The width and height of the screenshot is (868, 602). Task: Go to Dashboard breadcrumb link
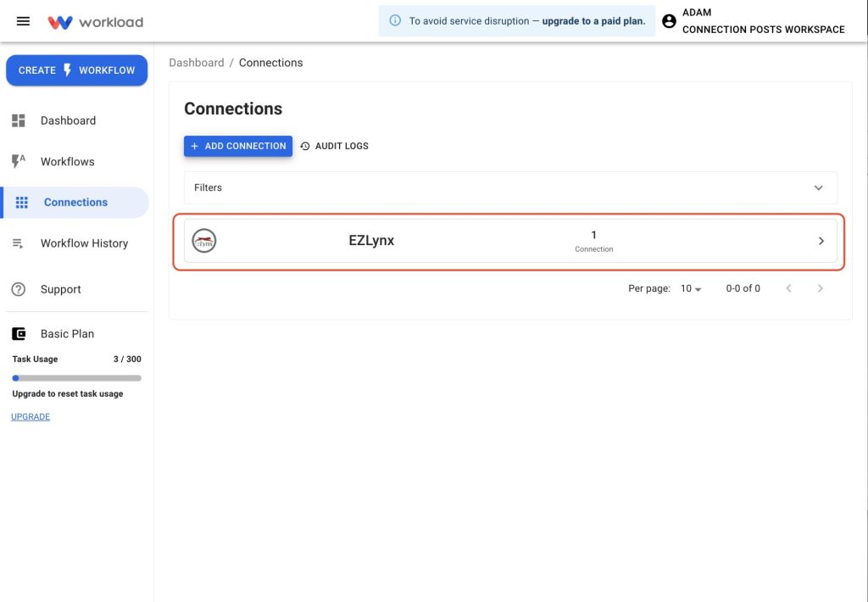click(x=197, y=63)
